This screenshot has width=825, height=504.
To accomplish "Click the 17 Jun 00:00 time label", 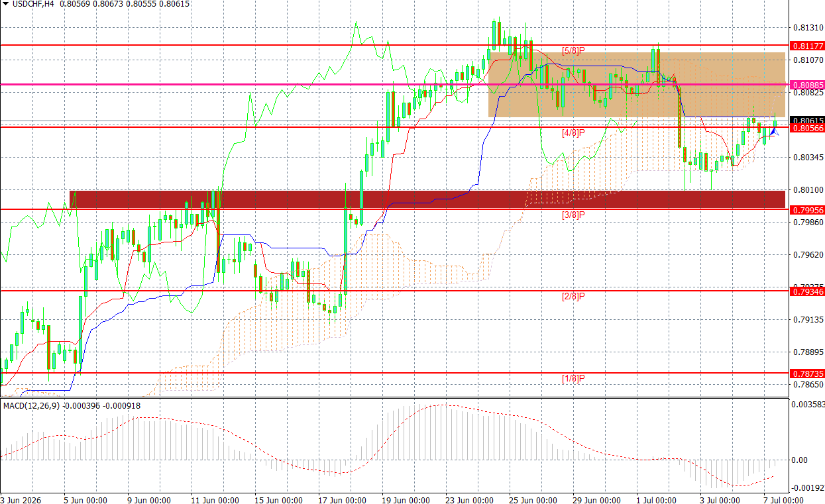I will coord(342,500).
